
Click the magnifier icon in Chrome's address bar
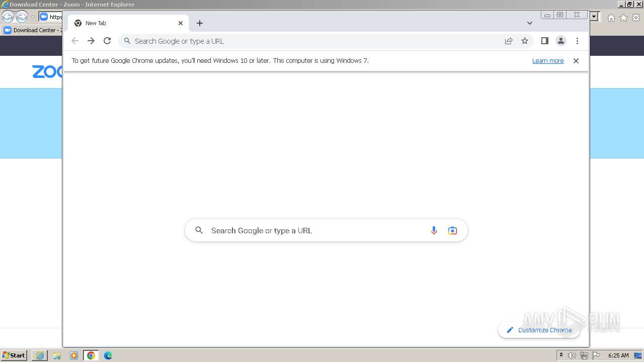tap(127, 41)
